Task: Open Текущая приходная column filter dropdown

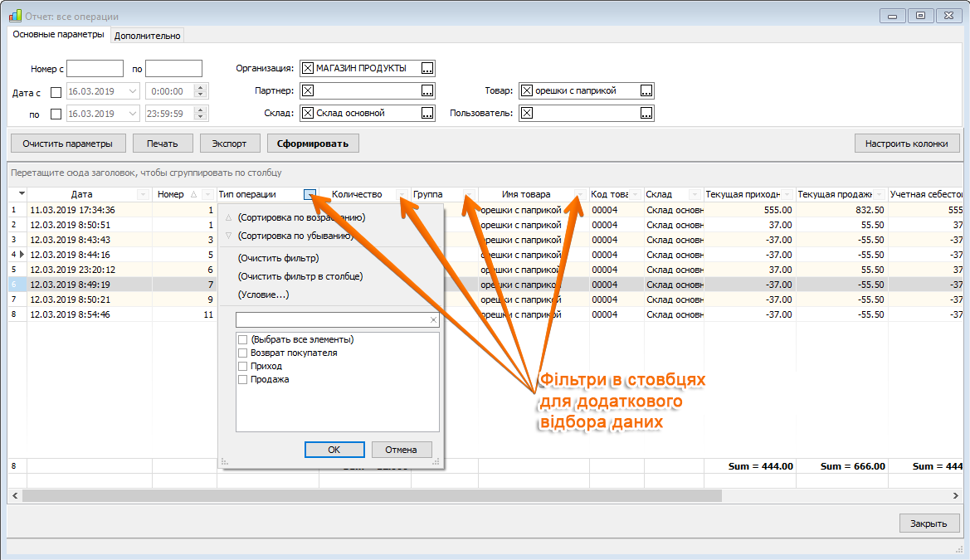Action: 787,194
